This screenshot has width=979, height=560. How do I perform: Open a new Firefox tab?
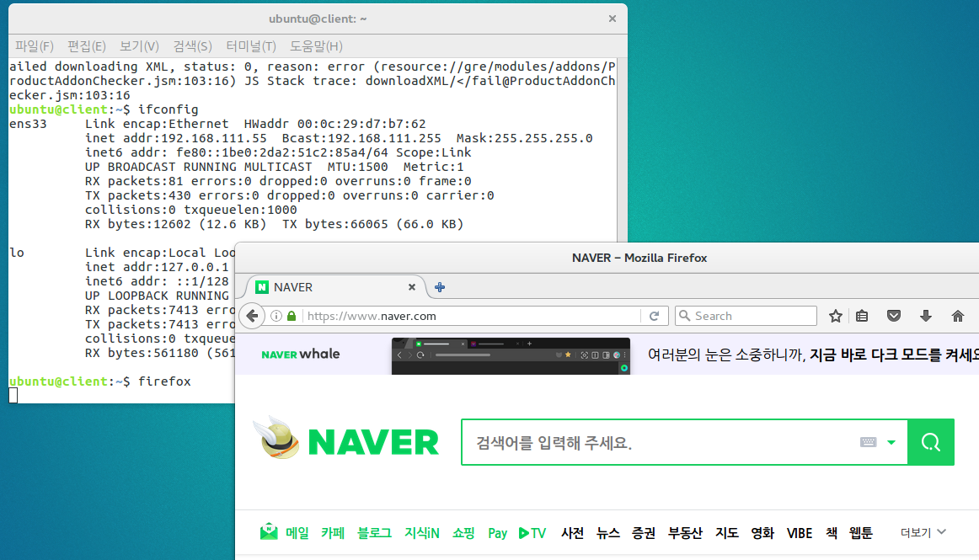pos(440,287)
